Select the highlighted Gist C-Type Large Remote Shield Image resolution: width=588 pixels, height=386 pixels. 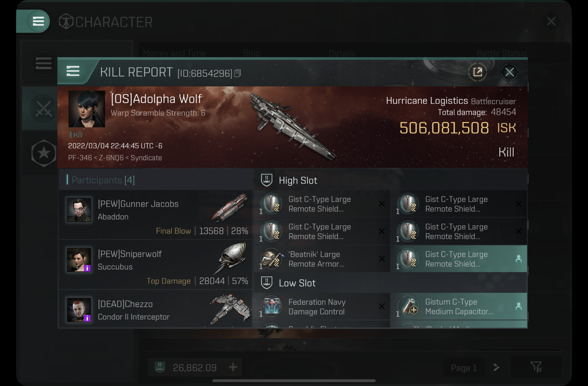coord(459,259)
